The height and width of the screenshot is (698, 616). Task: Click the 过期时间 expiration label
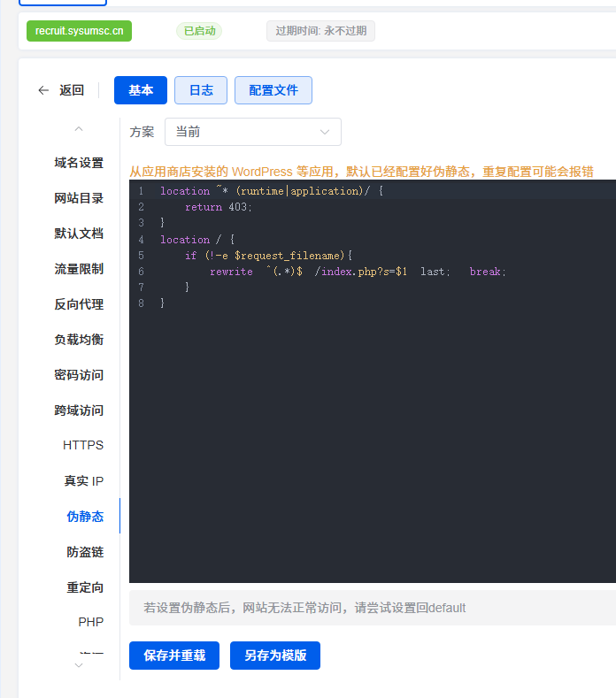(x=320, y=31)
